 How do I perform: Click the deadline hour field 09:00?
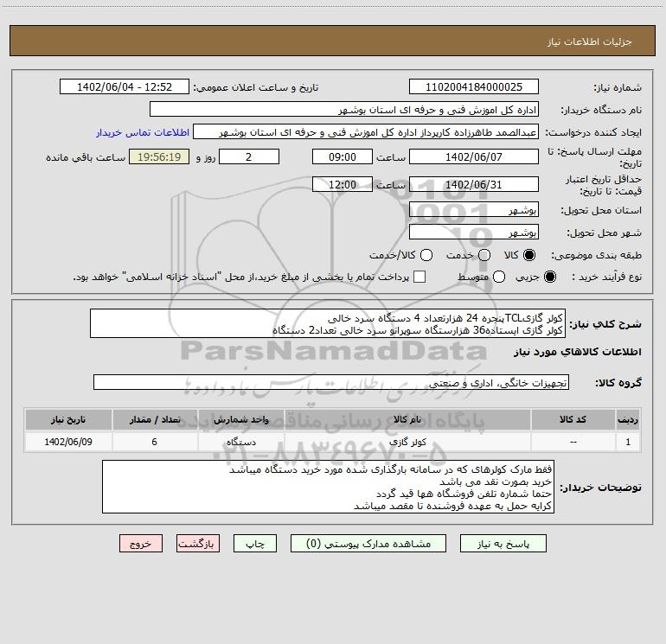343,156
